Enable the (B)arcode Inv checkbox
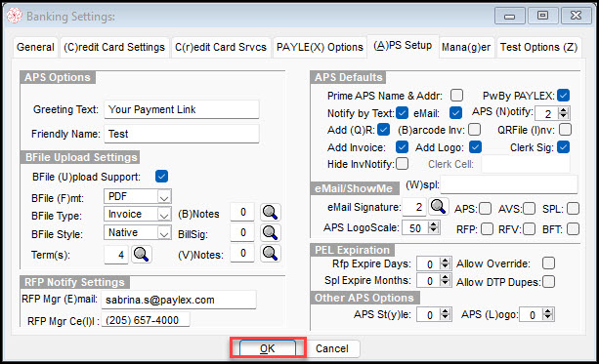This screenshot has width=599, height=364. click(474, 130)
